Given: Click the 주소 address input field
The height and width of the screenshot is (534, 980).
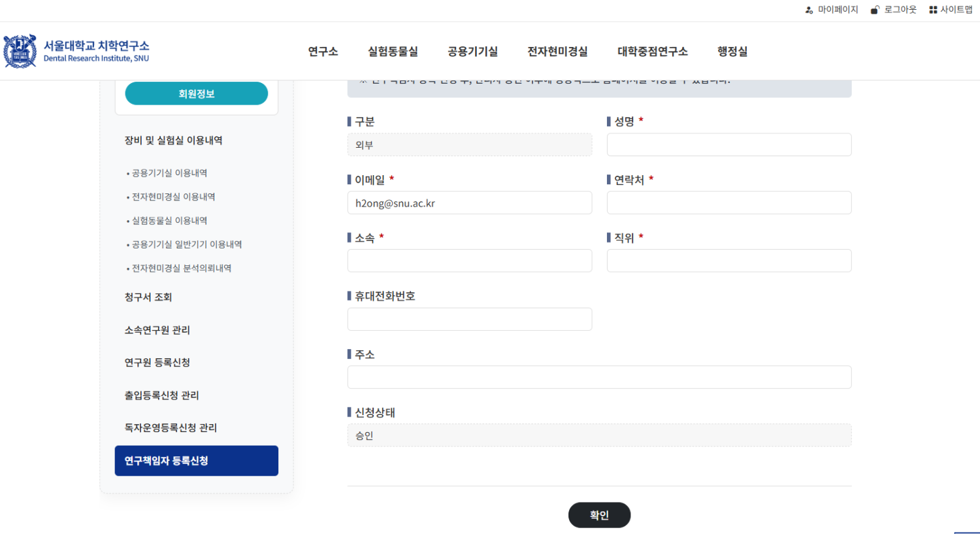Looking at the screenshot, I should [599, 378].
